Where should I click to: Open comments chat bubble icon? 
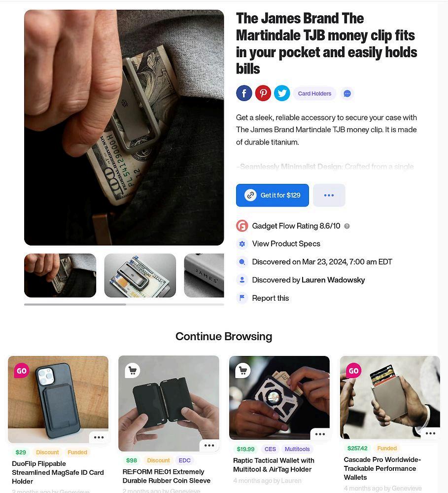pos(347,94)
